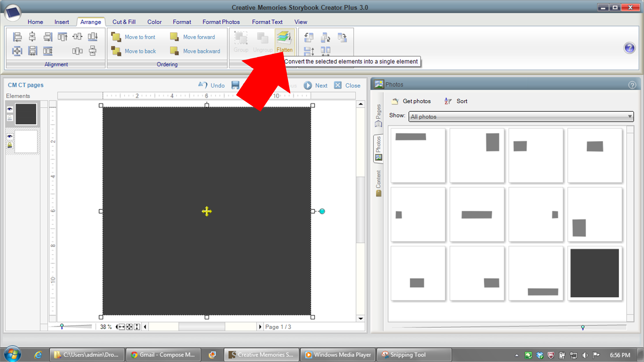Switch to Home ribbon tab
644x362 pixels.
click(35, 22)
